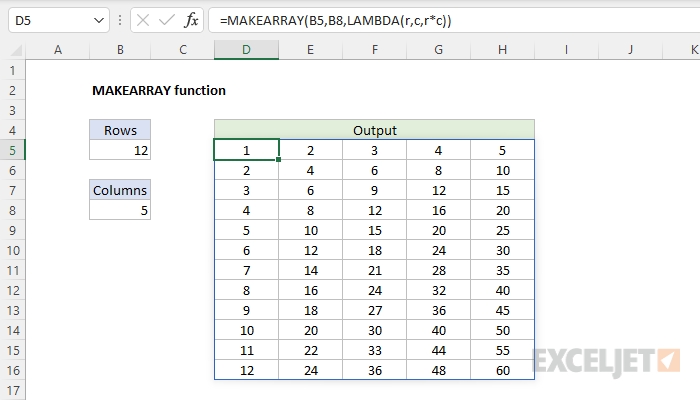Viewport: 700px width, 400px height.
Task: Select cell F10 containing 18
Action: [375, 250]
